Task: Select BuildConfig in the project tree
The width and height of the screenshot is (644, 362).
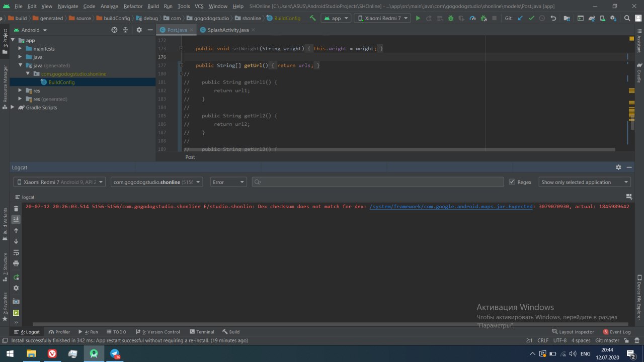Action: click(61, 82)
